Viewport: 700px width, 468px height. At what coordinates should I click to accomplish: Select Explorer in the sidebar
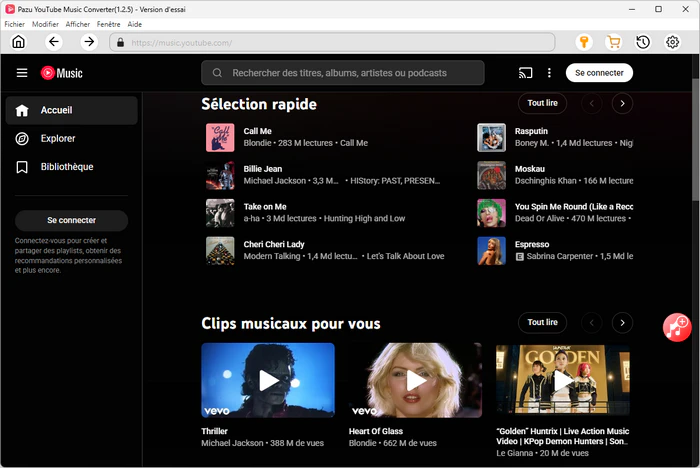coord(71,138)
